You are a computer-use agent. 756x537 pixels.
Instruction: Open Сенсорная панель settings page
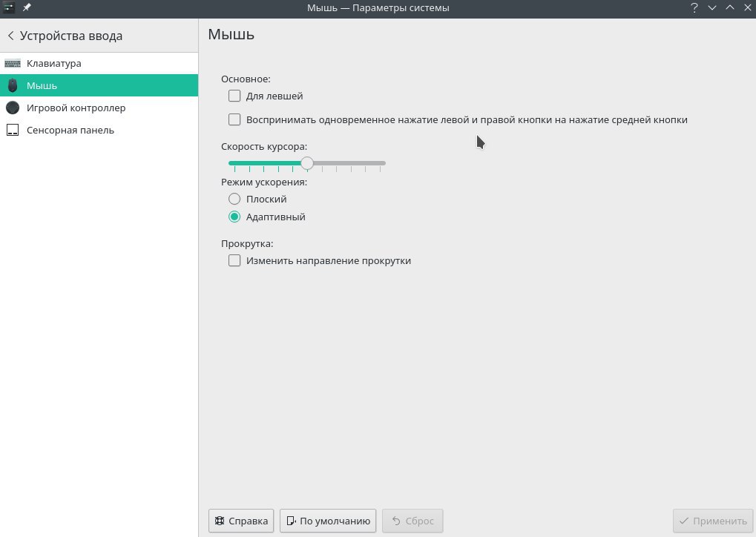click(x=99, y=130)
